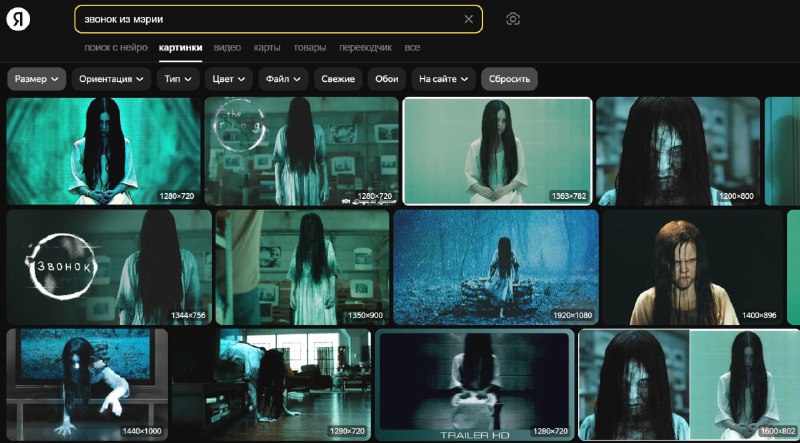Toggle the 'Свежие' filter
Screen dimensions: 800x443
point(338,79)
